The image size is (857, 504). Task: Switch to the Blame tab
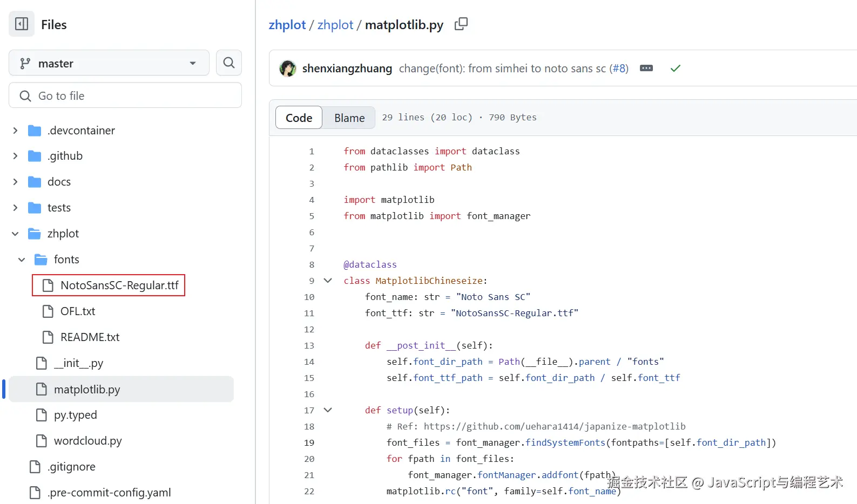click(349, 118)
